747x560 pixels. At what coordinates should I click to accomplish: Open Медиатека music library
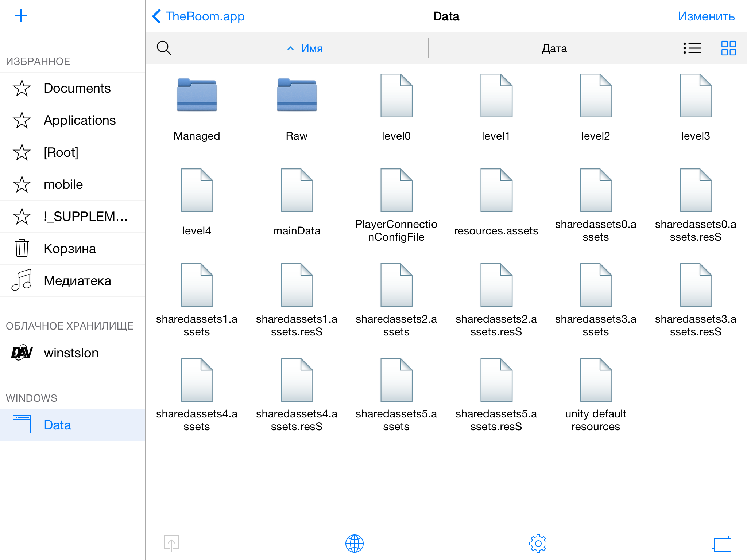[x=77, y=281]
